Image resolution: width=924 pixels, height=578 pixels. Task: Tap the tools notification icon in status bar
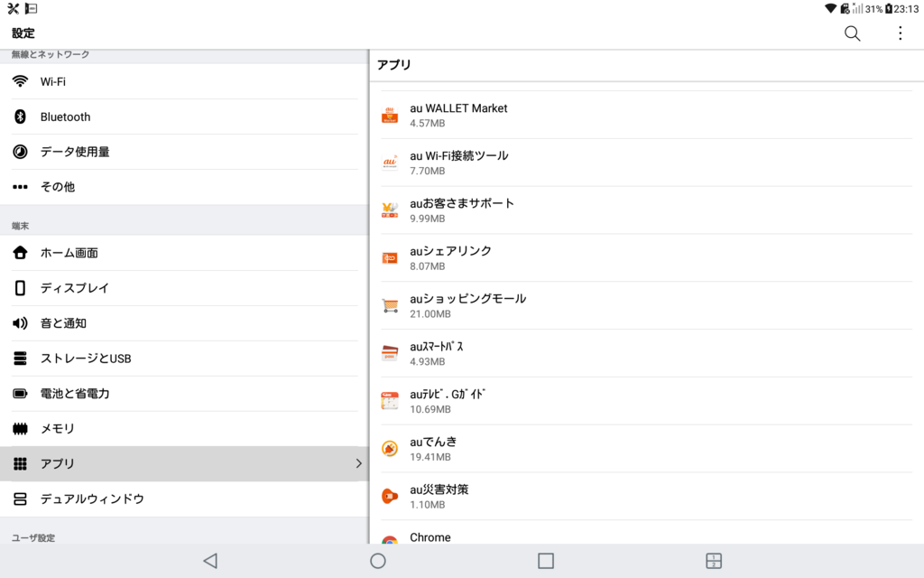tap(13, 8)
